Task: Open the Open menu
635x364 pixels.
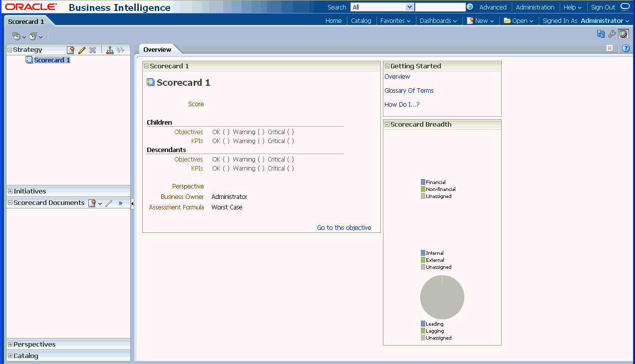Action: [519, 21]
